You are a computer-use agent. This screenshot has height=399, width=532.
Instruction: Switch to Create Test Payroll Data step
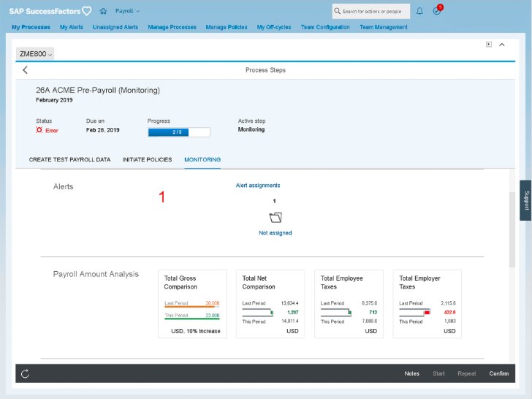click(69, 159)
